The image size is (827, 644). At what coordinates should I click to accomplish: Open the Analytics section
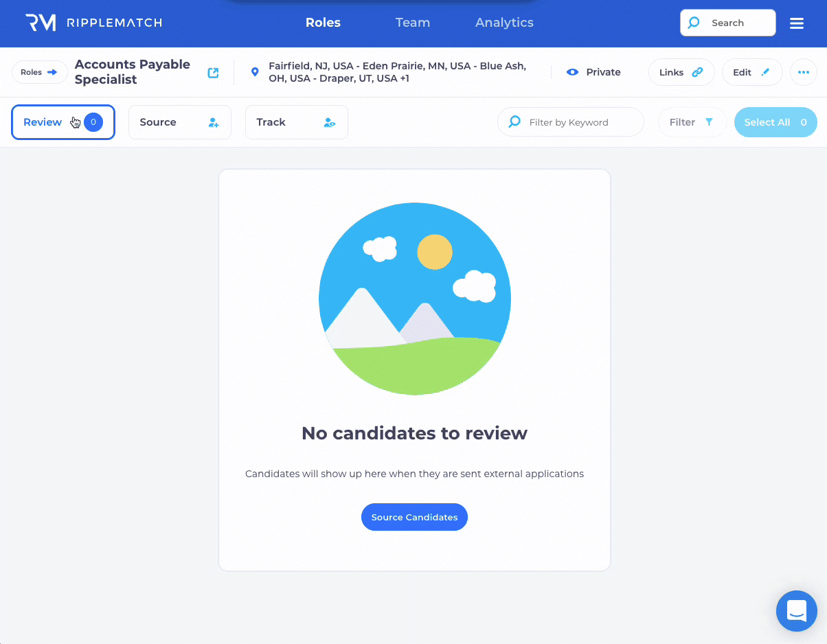[504, 23]
